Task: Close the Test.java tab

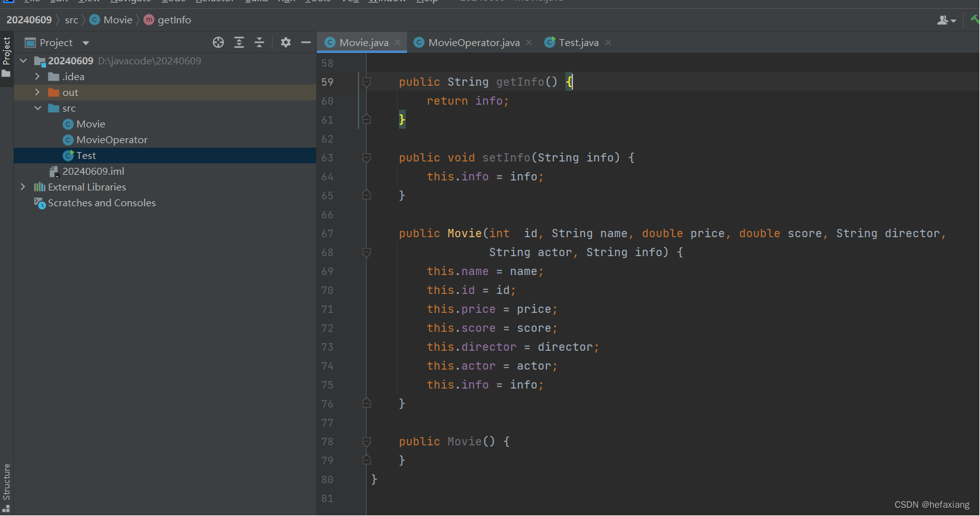Action: coord(608,42)
